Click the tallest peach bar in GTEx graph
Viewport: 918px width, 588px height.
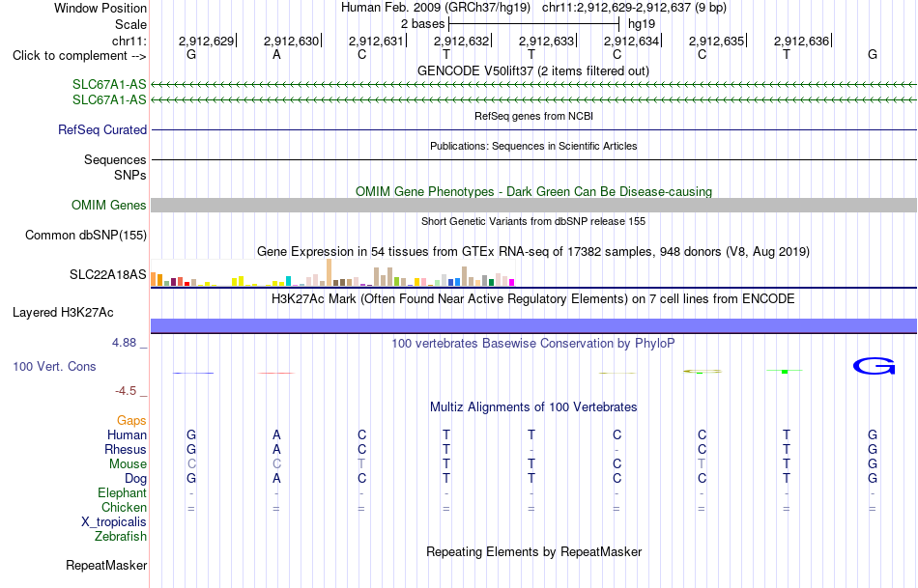[329, 272]
